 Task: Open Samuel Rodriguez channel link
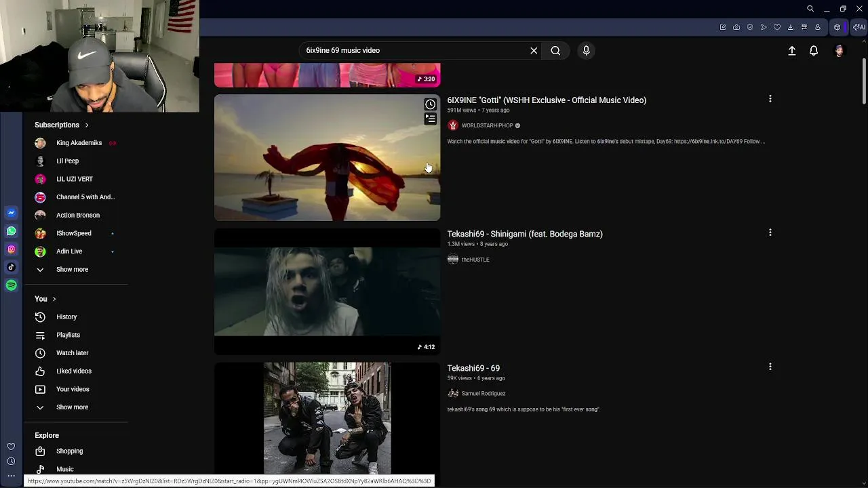483,394
